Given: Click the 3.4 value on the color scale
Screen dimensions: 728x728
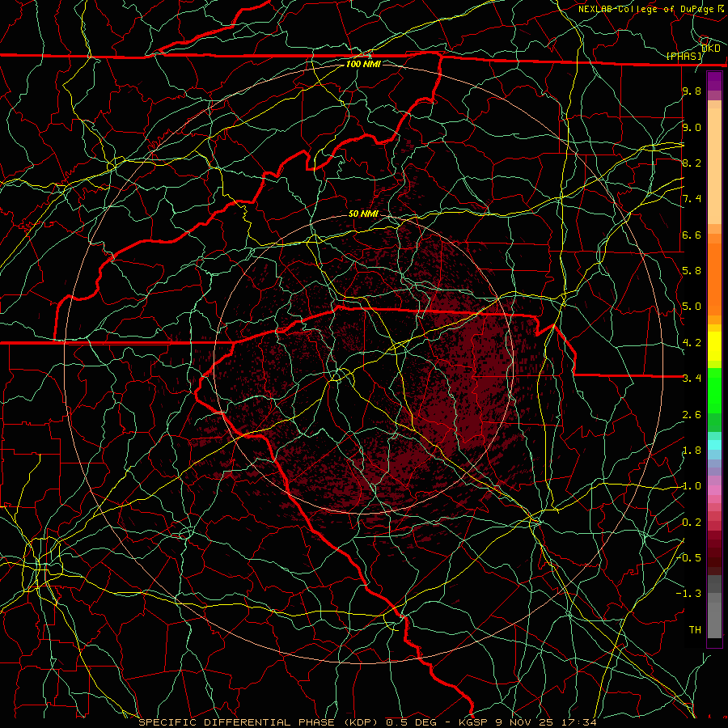Looking at the screenshot, I should pyautogui.click(x=692, y=379).
